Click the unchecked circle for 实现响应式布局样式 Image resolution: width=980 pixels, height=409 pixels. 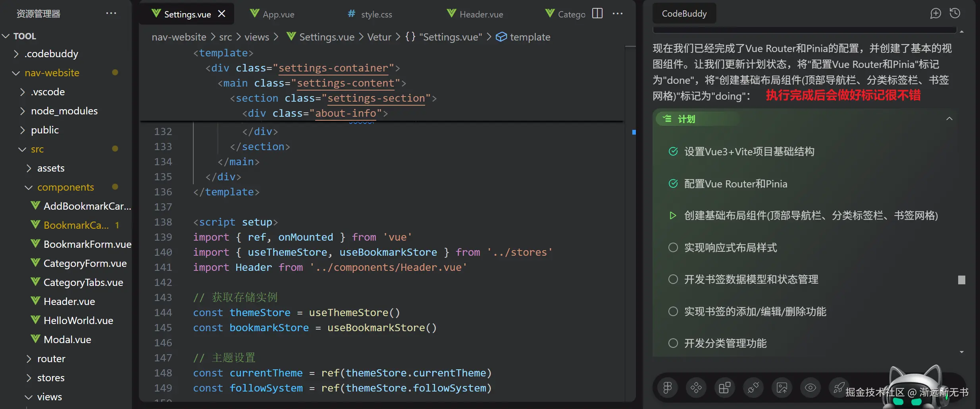click(673, 247)
